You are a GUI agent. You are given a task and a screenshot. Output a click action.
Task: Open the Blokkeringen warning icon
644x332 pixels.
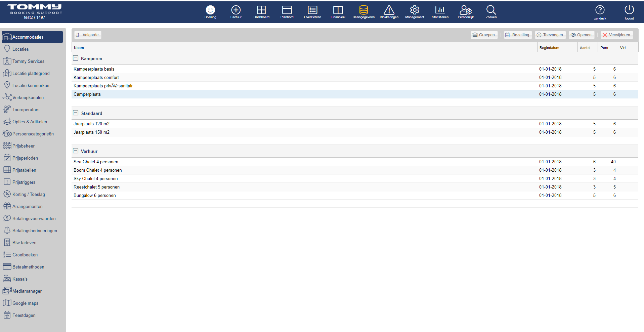click(389, 10)
